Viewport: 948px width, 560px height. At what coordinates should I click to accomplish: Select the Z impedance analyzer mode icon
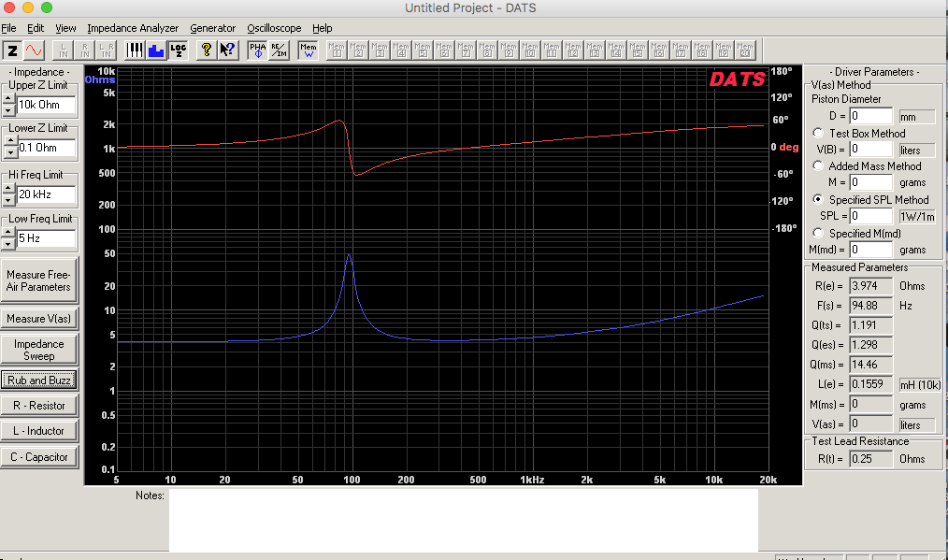(x=13, y=50)
